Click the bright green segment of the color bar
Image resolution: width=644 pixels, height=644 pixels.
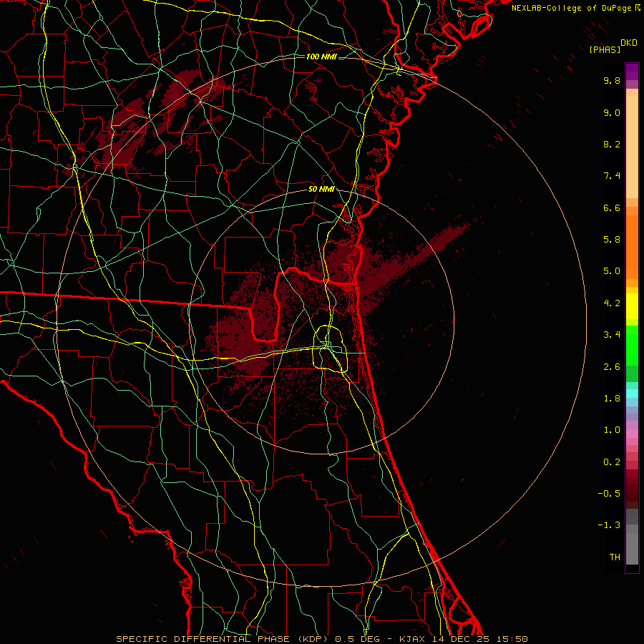pyautogui.click(x=632, y=345)
